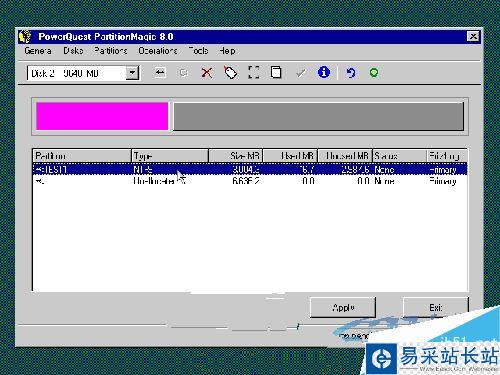Click the label tag icon in toolbar

(230, 72)
